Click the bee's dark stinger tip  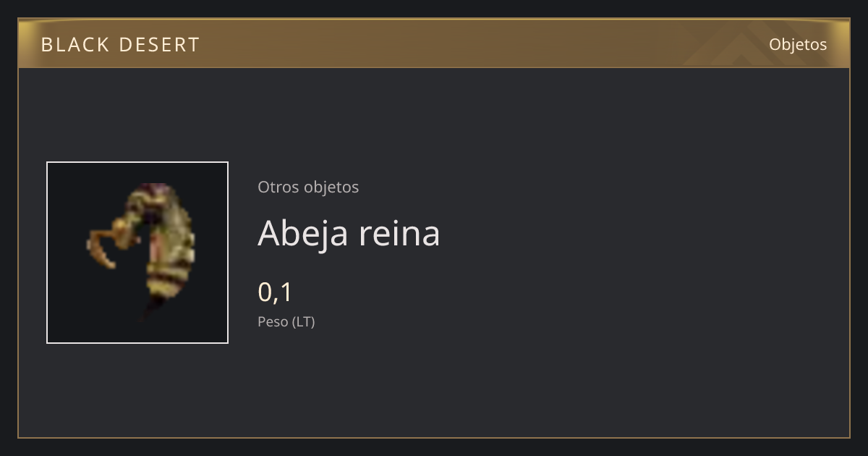pos(150,311)
